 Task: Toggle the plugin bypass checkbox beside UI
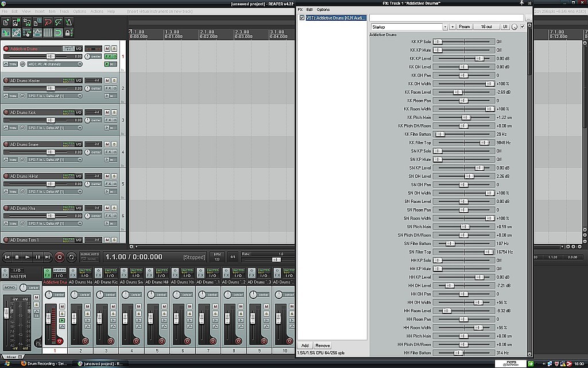coord(523,26)
